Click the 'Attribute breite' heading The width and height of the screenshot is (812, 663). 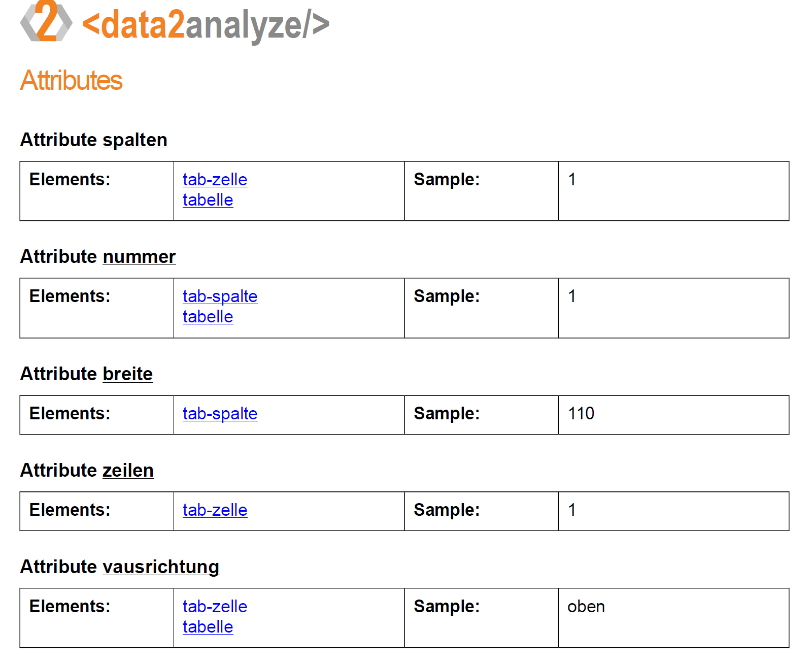coord(86,374)
